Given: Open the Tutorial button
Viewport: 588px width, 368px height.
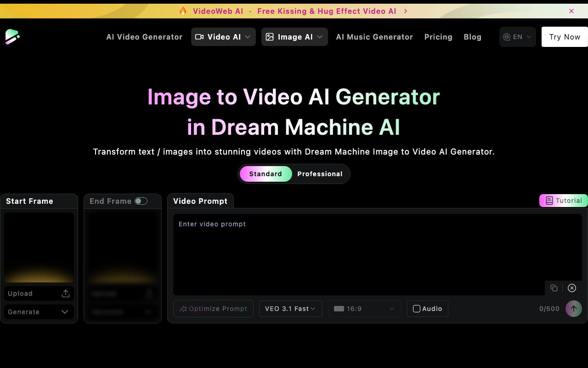Looking at the screenshot, I should (564, 201).
